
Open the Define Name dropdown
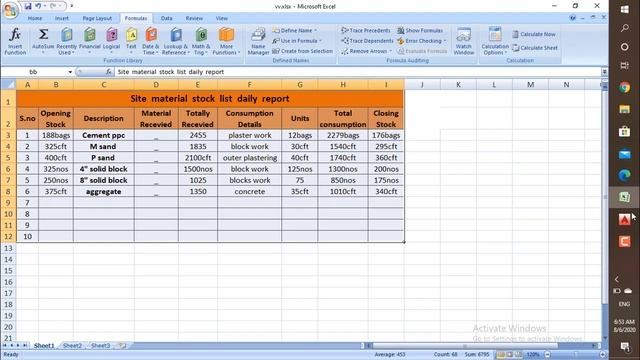pos(295,31)
